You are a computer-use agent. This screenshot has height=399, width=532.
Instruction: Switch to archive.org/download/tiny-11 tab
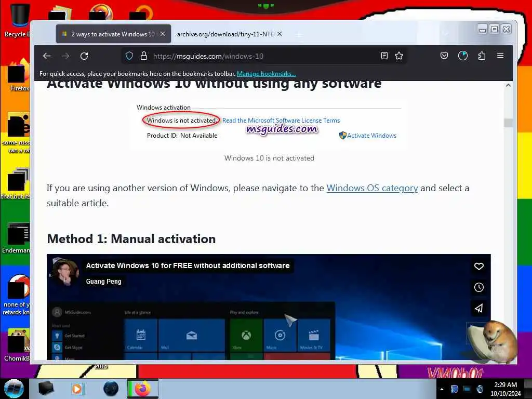pyautogui.click(x=225, y=34)
